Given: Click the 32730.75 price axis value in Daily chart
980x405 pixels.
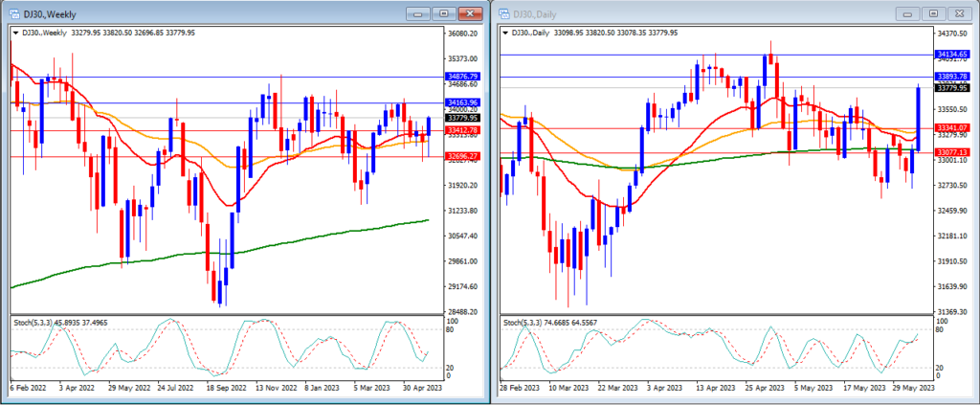Looking at the screenshot, I should (952, 185).
